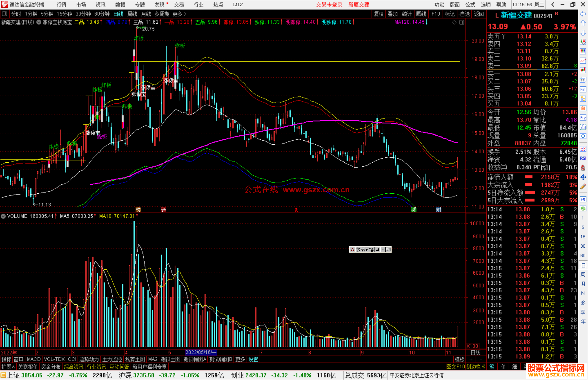The height and width of the screenshot is (380, 588).
Task: Open indicator dropdown next to 新疆交建(日线)
Action: point(39,22)
